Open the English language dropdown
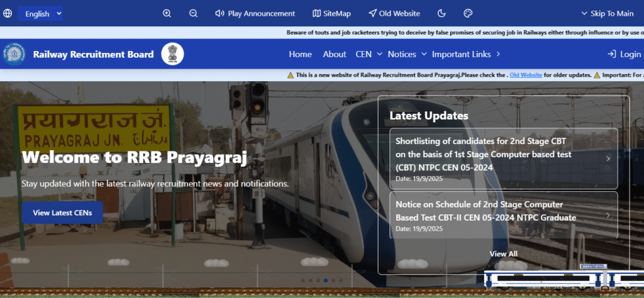The image size is (644, 298). [40, 14]
